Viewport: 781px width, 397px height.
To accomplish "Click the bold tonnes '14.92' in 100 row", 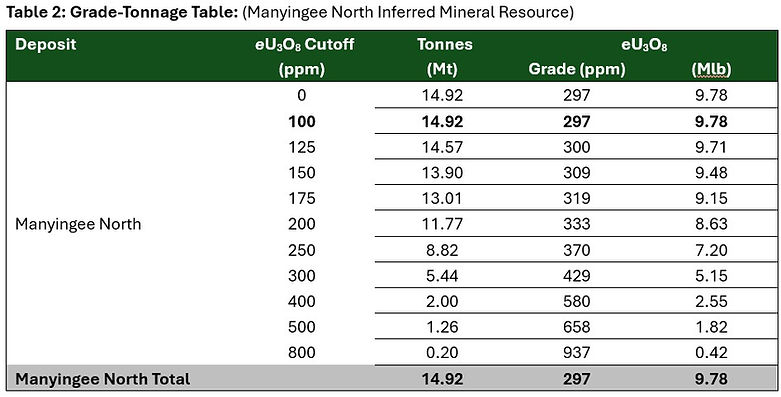I will (x=442, y=122).
